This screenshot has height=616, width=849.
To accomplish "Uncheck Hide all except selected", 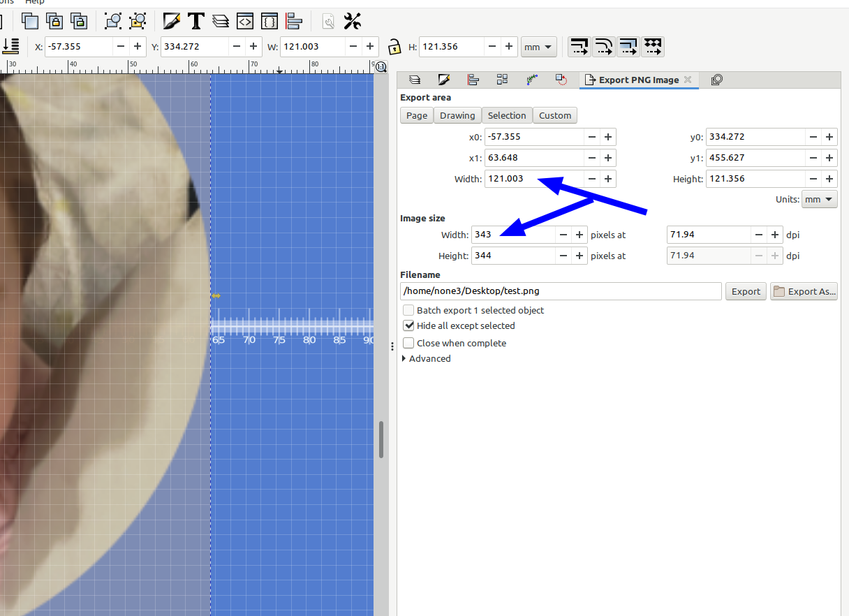I will pyautogui.click(x=459, y=325).
